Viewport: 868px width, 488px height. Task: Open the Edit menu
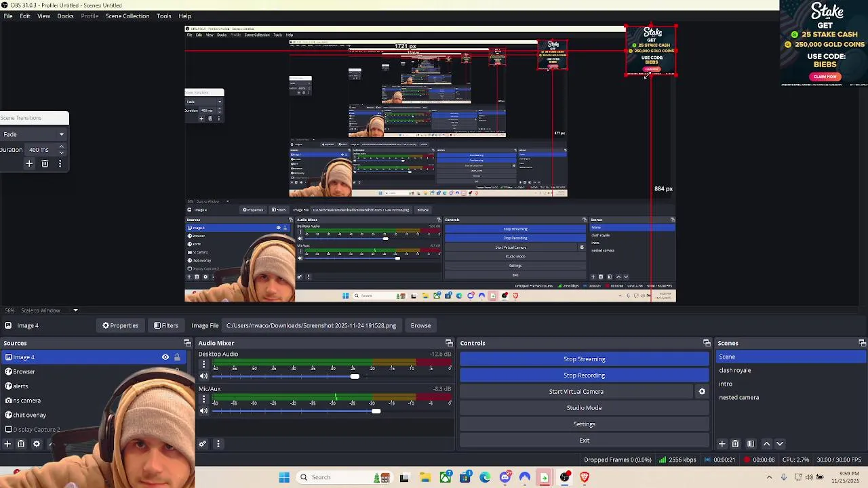pyautogui.click(x=25, y=16)
